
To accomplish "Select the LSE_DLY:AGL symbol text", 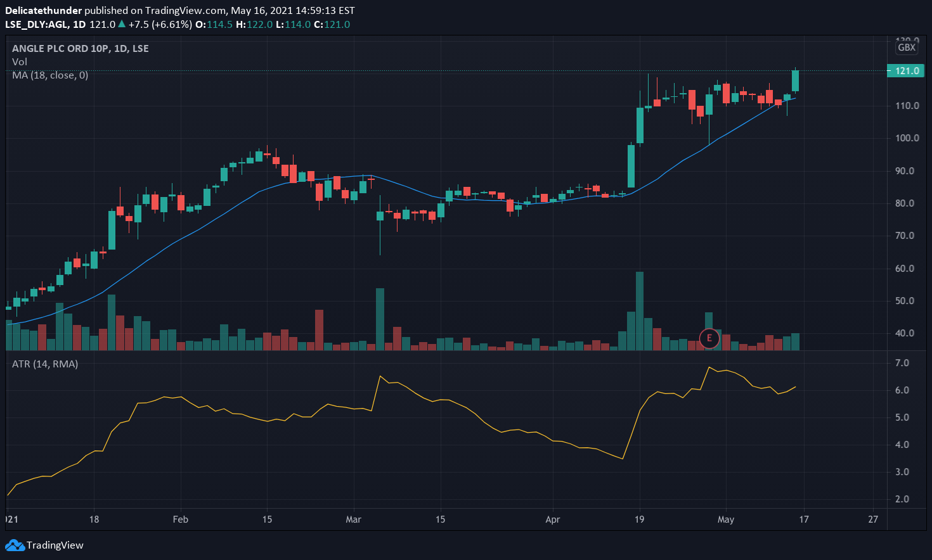I will click(36, 24).
